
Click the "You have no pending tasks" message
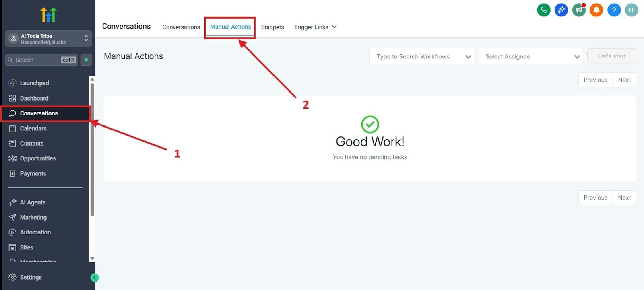370,157
